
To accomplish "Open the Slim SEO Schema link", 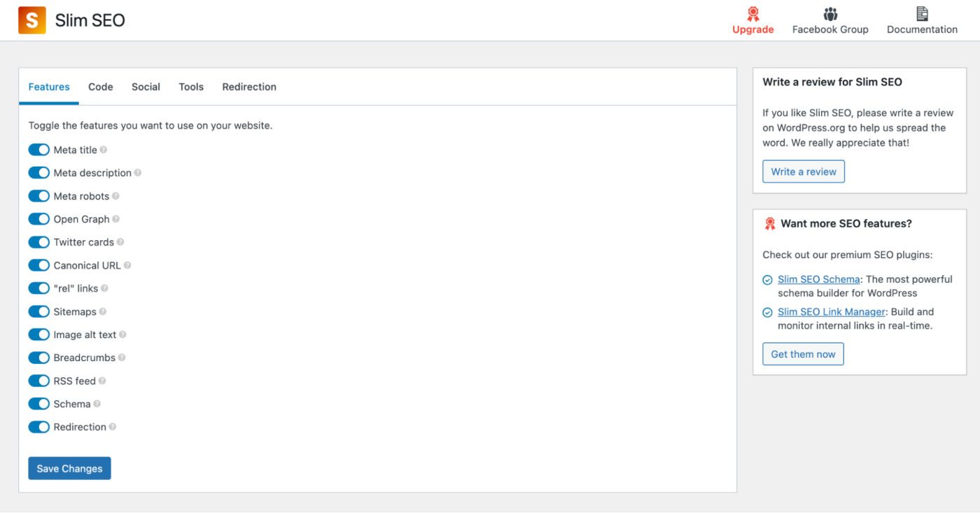I will 818,279.
